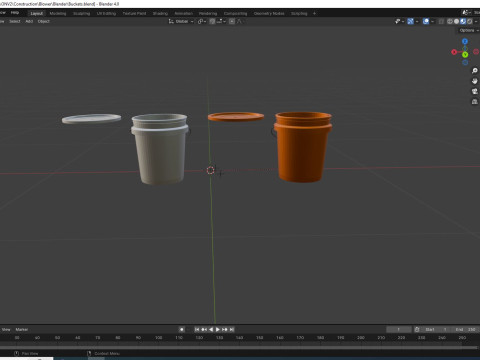Image resolution: width=480 pixels, height=360 pixels.
Task: Open the snapping options dropdown
Action: [221, 21]
